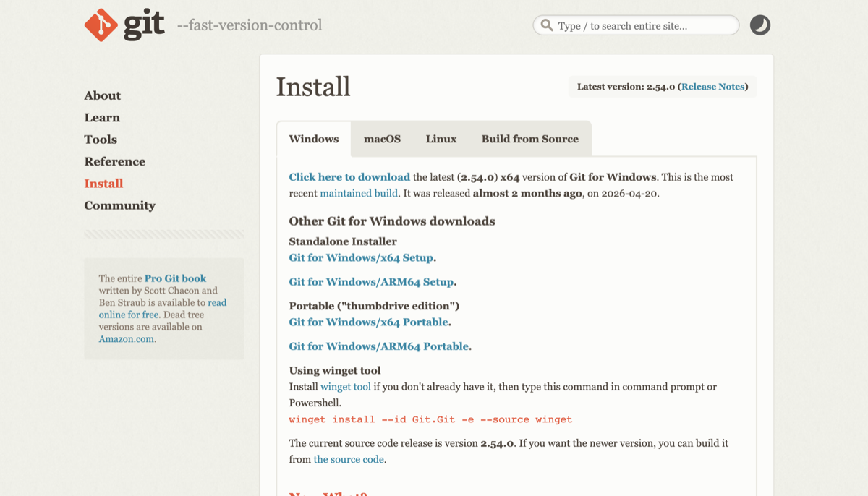Image resolution: width=868 pixels, height=496 pixels.
Task: Open the About sidebar page
Action: [102, 95]
